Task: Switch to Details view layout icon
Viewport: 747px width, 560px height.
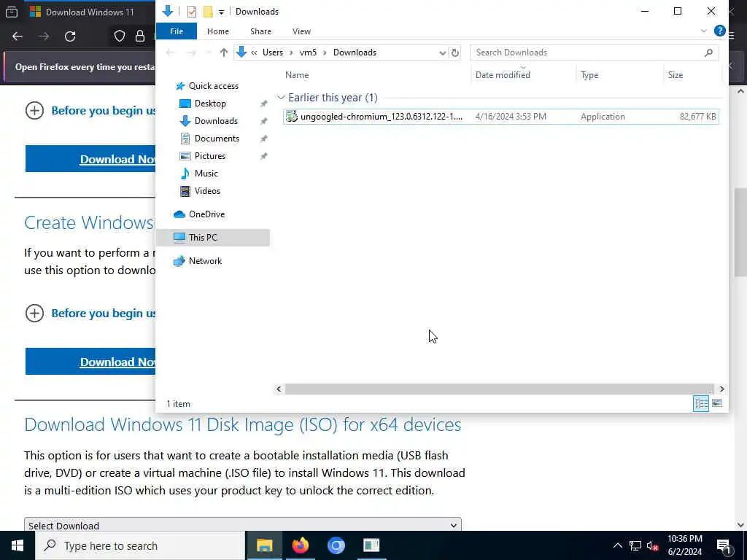Action: 701,404
